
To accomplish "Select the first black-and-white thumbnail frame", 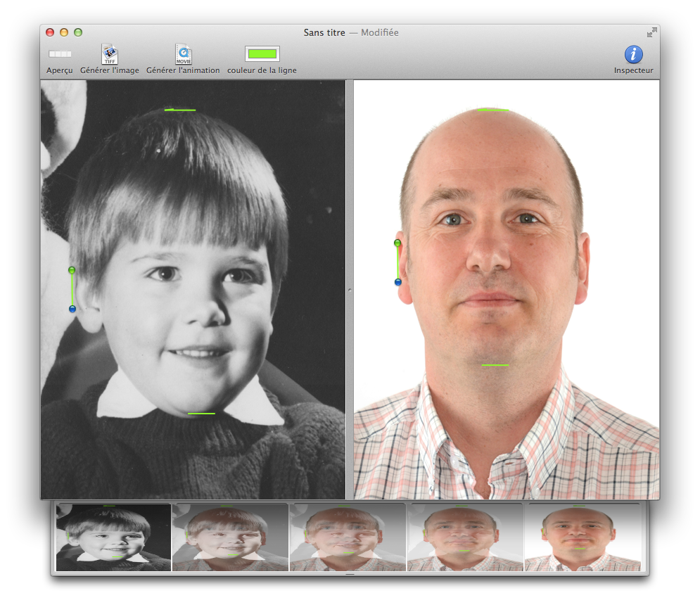I will pos(113,537).
